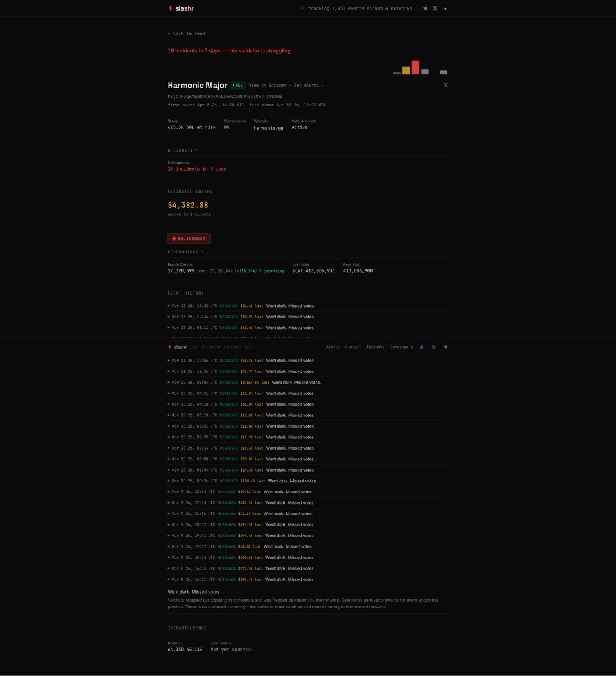Open Contact in the footer menu
The height and width of the screenshot is (676, 616).
pyautogui.click(x=353, y=347)
